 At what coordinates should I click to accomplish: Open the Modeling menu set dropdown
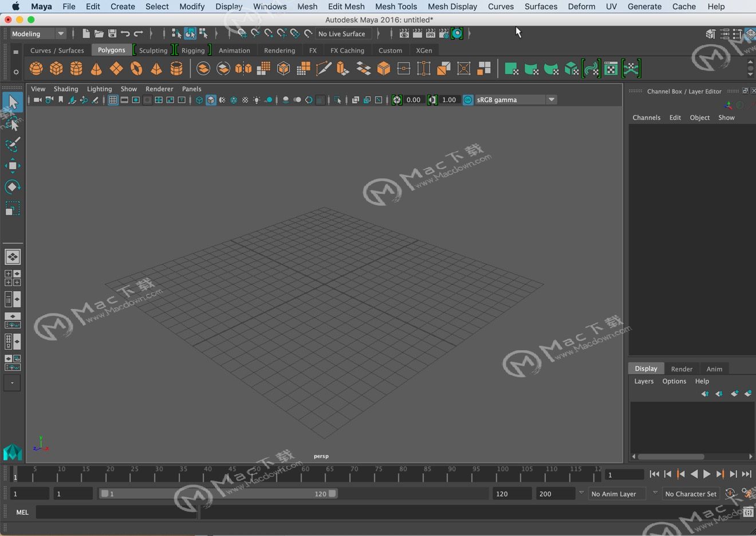[x=38, y=34]
